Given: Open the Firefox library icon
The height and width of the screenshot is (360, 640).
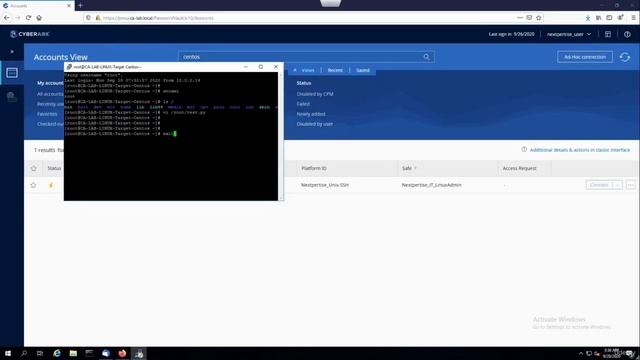Looking at the screenshot, I should click(598, 18).
